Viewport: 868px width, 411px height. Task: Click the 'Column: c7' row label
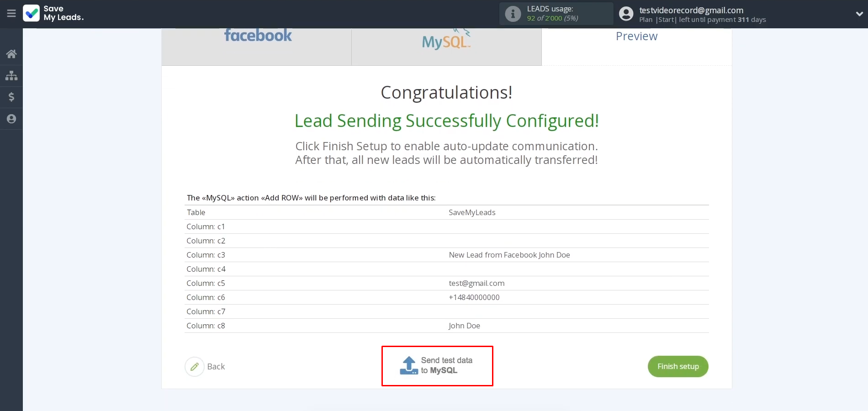(x=206, y=311)
